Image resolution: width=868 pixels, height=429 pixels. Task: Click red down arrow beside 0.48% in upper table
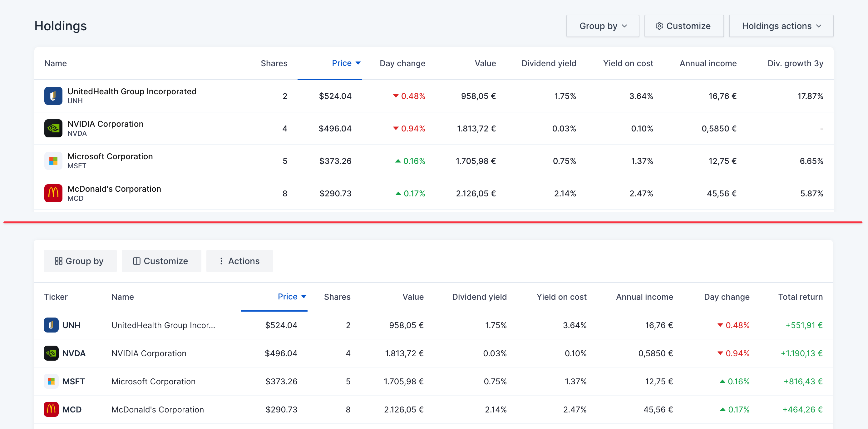pos(396,96)
